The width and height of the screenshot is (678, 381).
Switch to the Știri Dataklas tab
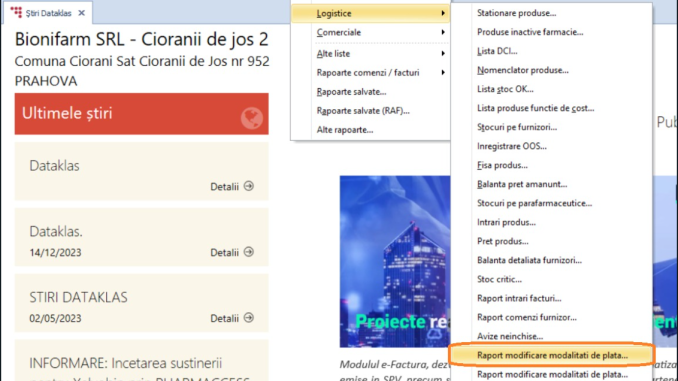48,13
